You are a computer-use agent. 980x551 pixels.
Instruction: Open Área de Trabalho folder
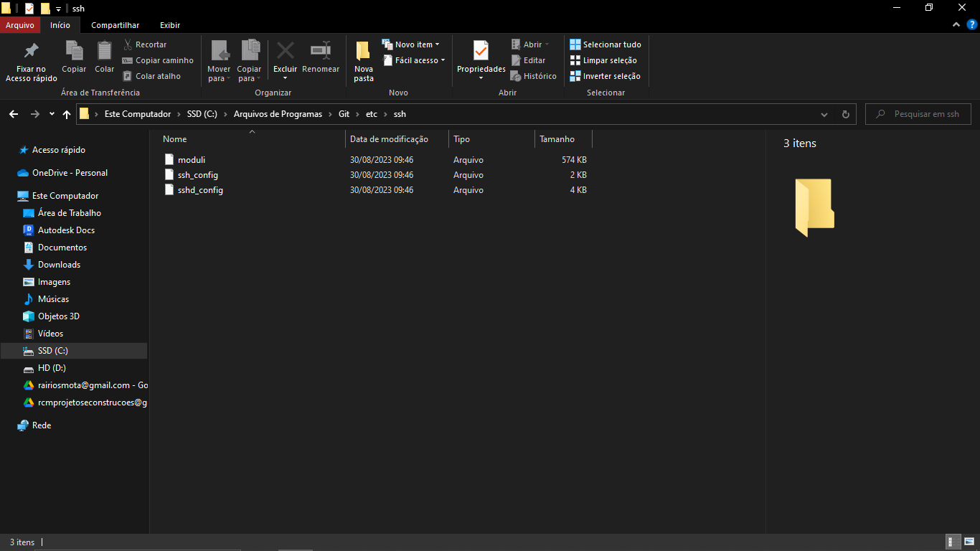click(x=69, y=213)
